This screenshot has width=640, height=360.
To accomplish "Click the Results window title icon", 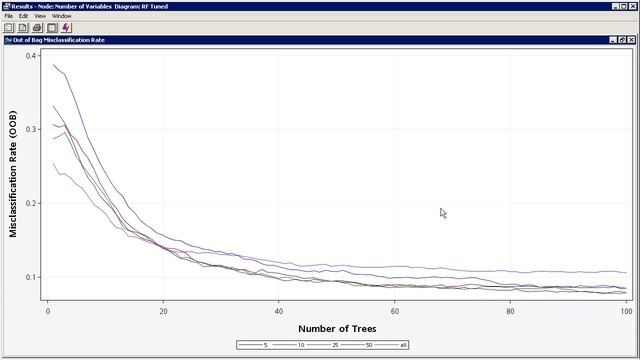I will (x=6, y=6).
